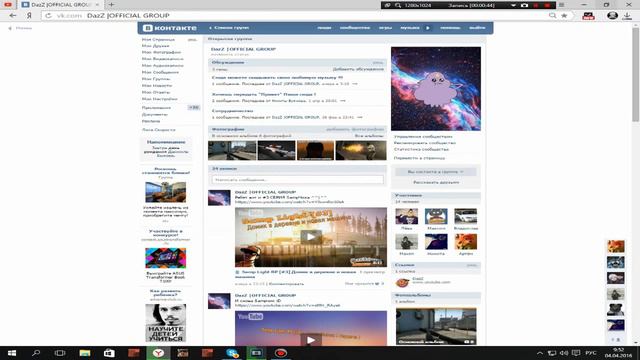The image size is (640, 360).
Task: Open the group membership status dropdown
Action: coord(436,172)
